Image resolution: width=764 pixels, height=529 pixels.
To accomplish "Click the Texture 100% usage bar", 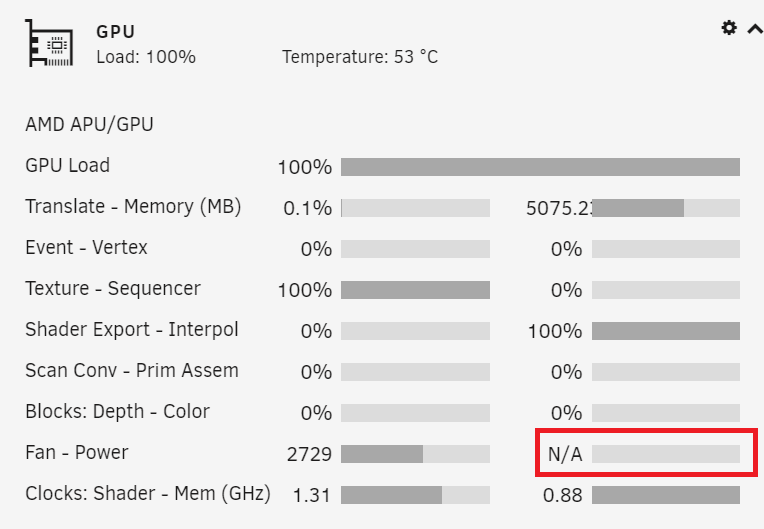I will click(x=416, y=290).
